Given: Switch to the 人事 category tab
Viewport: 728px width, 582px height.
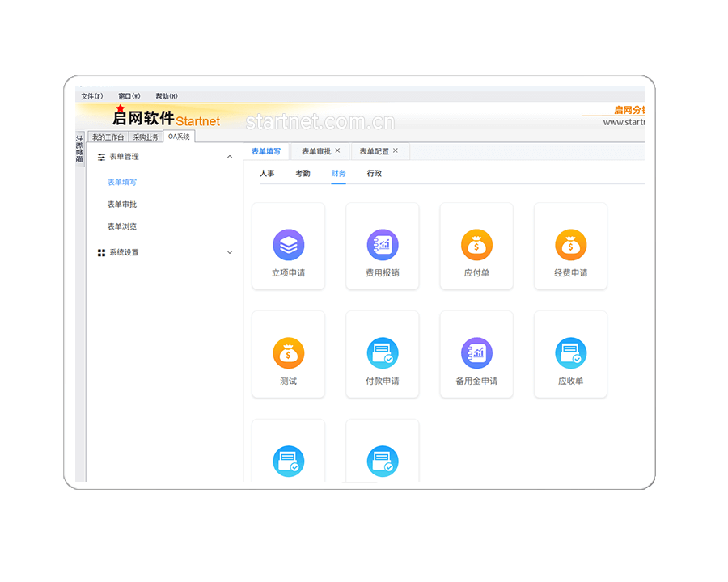Looking at the screenshot, I should (267, 174).
